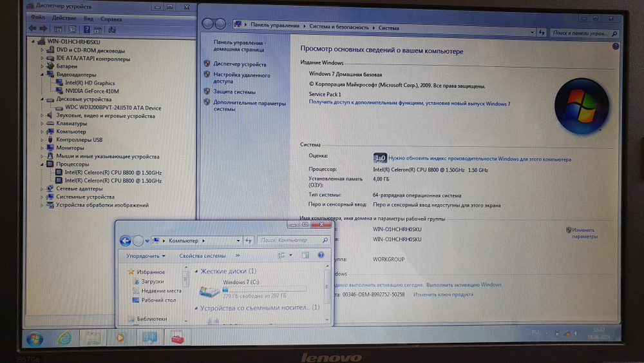Expand Сетевые адаптеры node
This screenshot has height=363, width=644.
[x=42, y=189]
